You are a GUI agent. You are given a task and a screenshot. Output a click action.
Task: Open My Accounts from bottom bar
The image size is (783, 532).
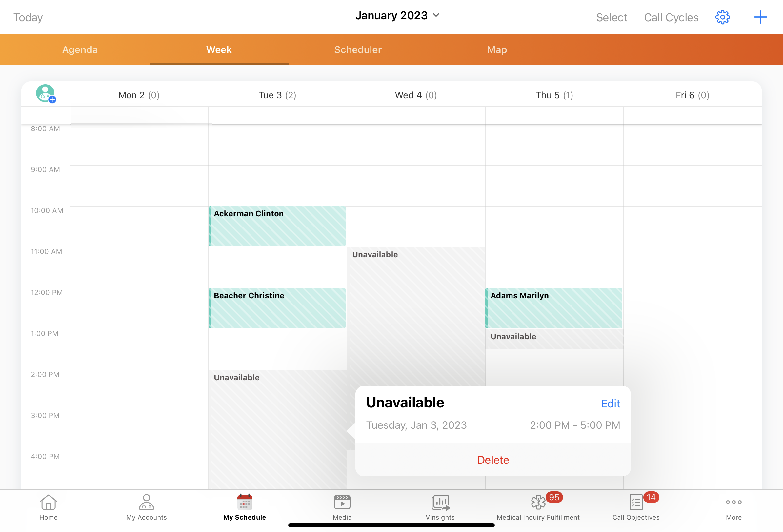(x=146, y=502)
